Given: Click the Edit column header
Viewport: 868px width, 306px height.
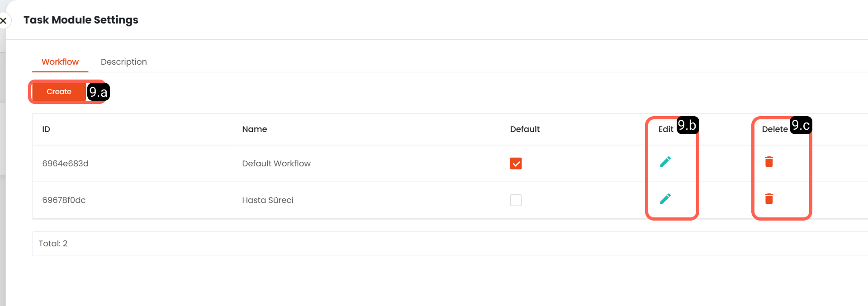Looking at the screenshot, I should coord(666,129).
